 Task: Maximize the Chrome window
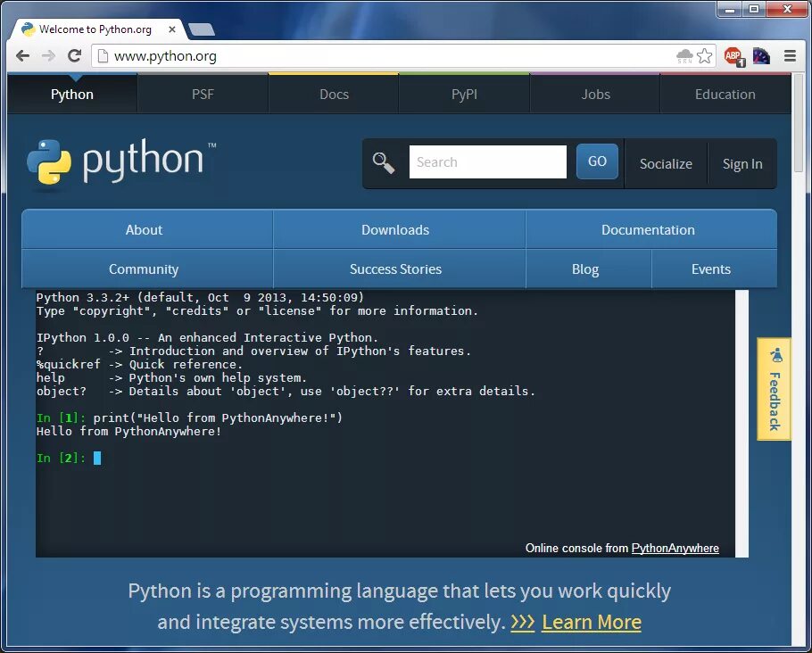coord(754,9)
